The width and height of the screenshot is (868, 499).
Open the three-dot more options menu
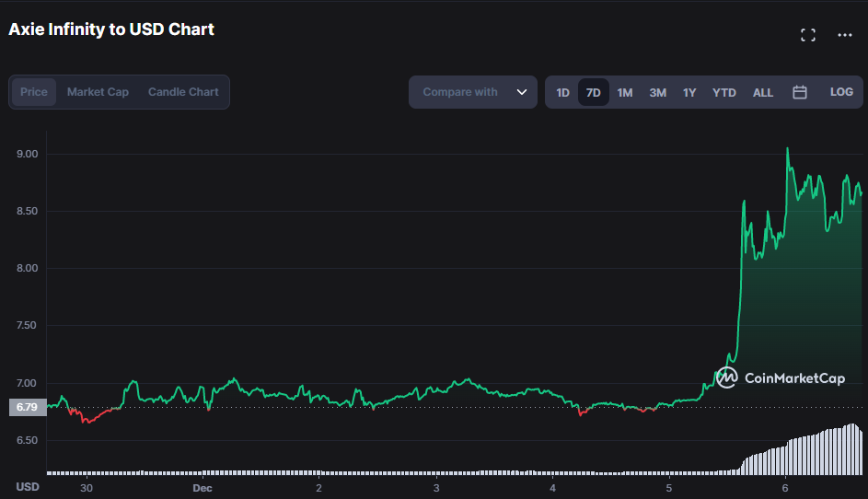(845, 35)
